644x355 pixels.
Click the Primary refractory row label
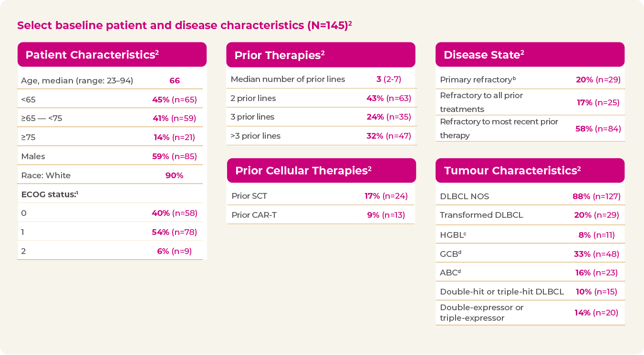478,80
